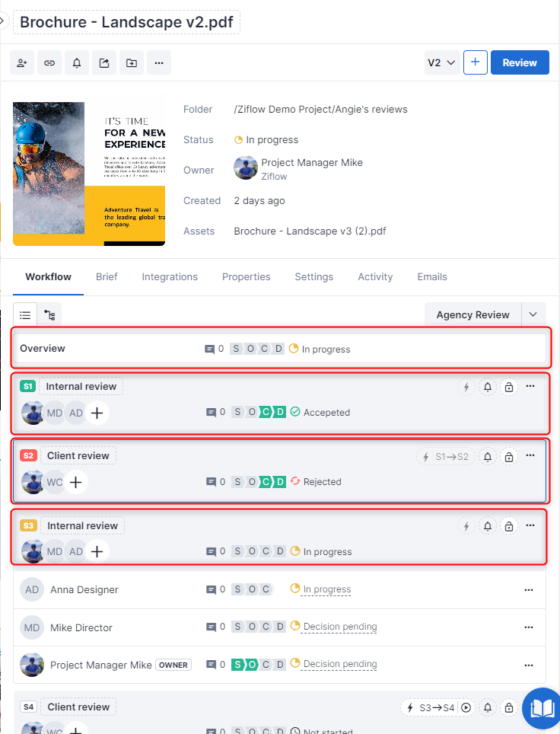Screen dimensions: 560x734
Task: Open the V2 version dropdown
Action: click(441, 62)
